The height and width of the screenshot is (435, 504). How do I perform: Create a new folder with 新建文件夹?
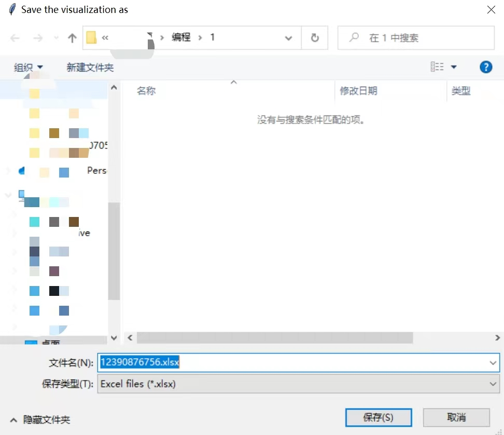pyautogui.click(x=90, y=66)
